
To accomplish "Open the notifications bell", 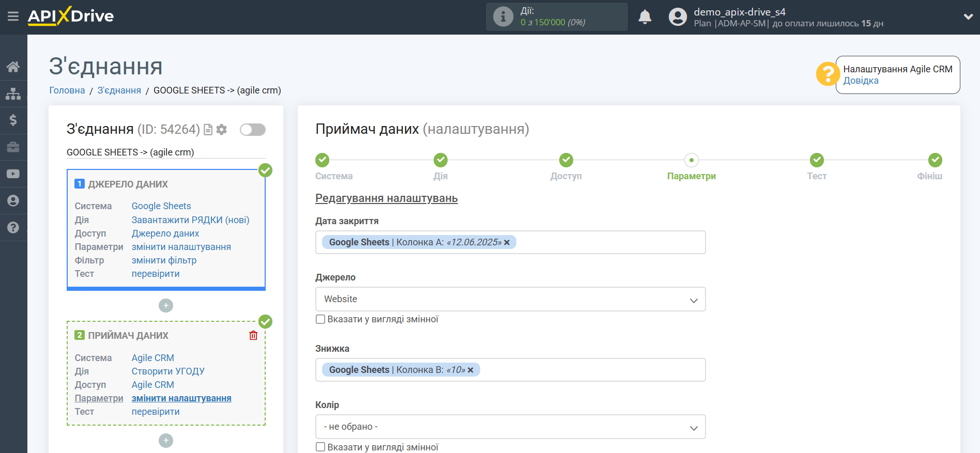I will coord(645,17).
